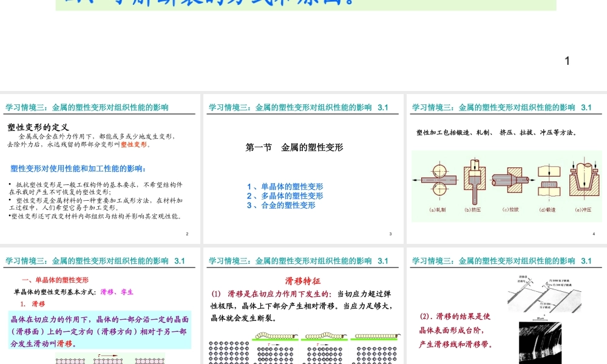Click bullet starting 塑性变形是金属材料的一种重要加工
The height and width of the screenshot is (364, 607).
[x=95, y=204]
